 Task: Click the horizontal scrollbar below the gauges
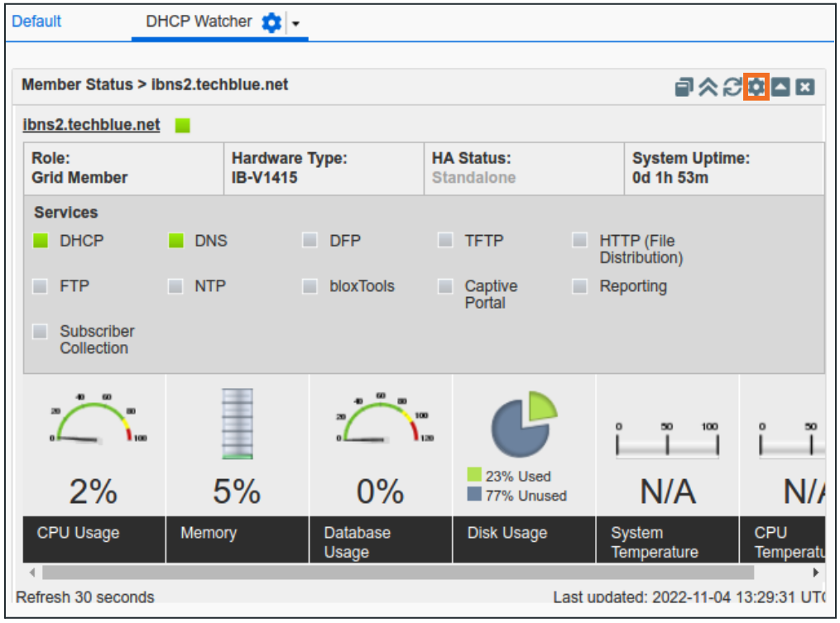(x=414, y=570)
